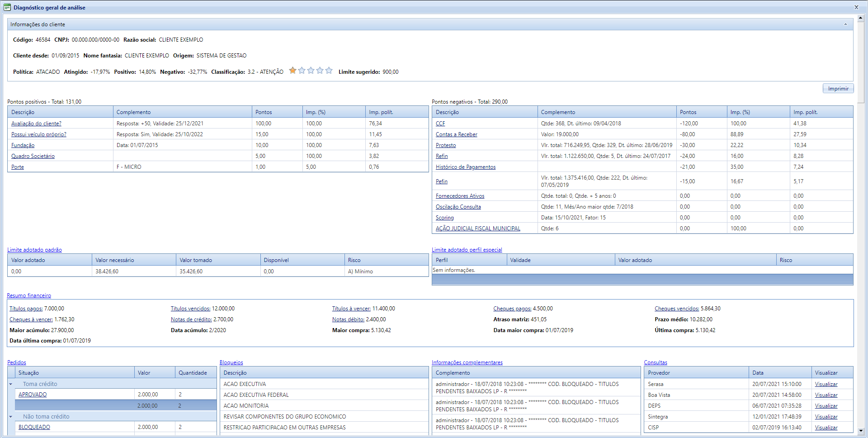Open the Fornecedores Ativos link
The image size is (868, 438).
(460, 196)
